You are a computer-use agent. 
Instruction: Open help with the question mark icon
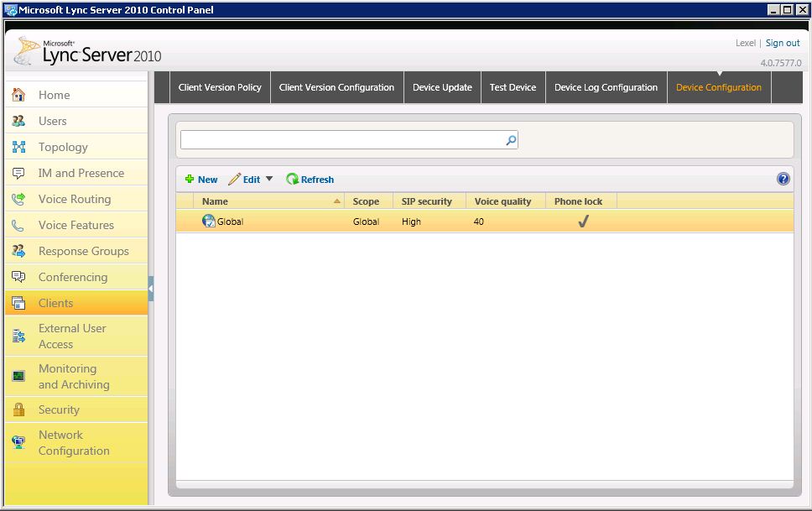[783, 179]
